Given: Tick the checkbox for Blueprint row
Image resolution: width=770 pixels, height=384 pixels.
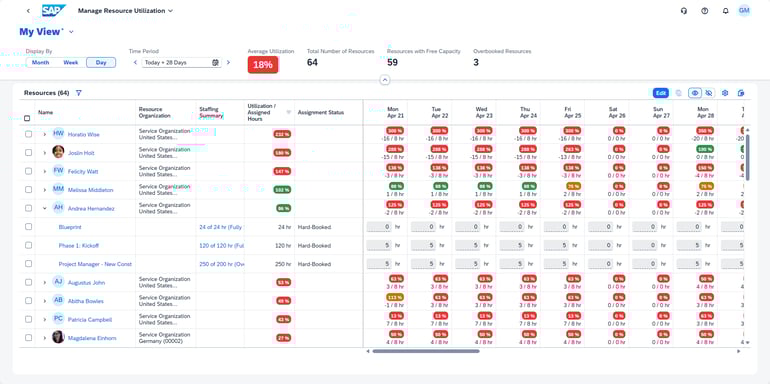Looking at the screenshot, I should coord(28,226).
